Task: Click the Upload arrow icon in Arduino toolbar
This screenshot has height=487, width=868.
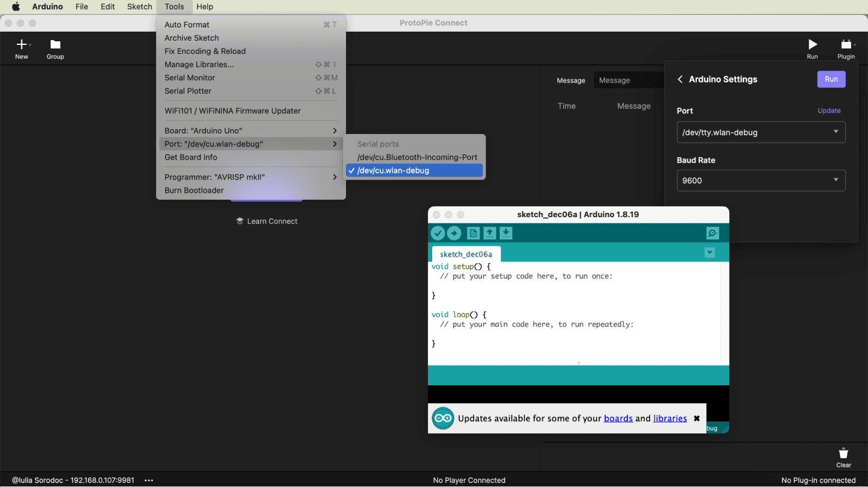Action: tap(454, 233)
